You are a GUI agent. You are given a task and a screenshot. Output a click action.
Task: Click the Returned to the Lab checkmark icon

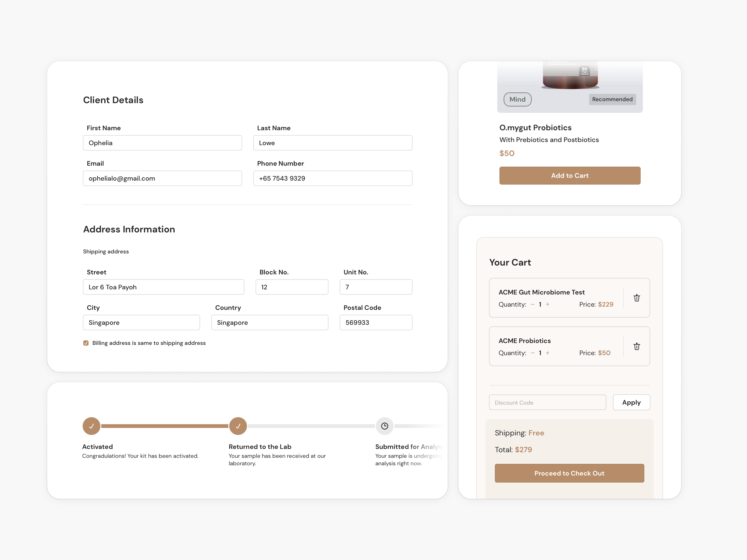coord(238,426)
